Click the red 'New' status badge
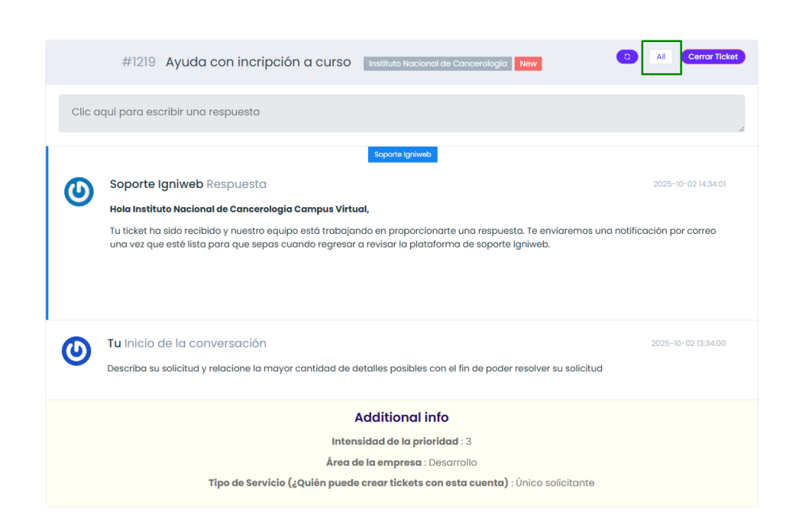812x518 pixels. (x=528, y=63)
